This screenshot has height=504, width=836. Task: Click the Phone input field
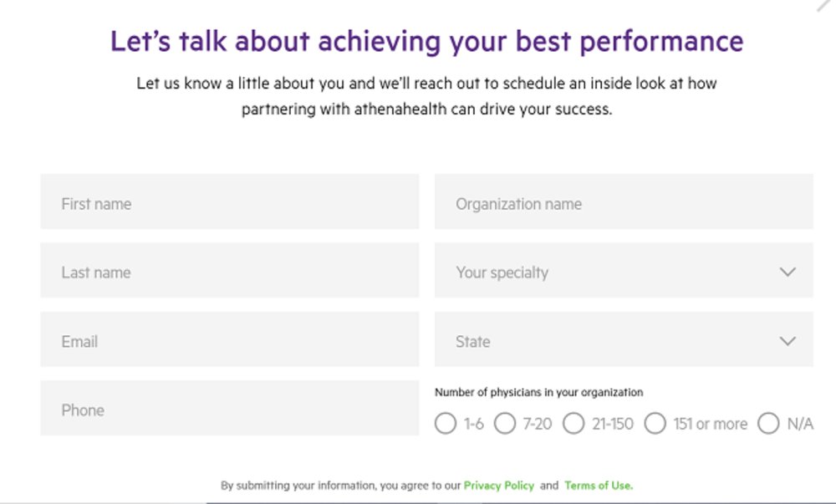230,410
